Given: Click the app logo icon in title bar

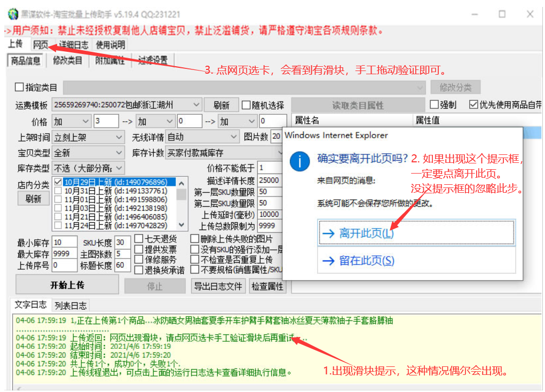Looking at the screenshot, I should point(13,14).
